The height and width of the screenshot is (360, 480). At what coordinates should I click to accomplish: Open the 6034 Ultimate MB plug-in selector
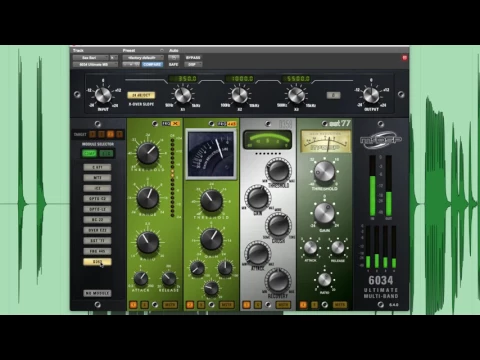pos(95,64)
